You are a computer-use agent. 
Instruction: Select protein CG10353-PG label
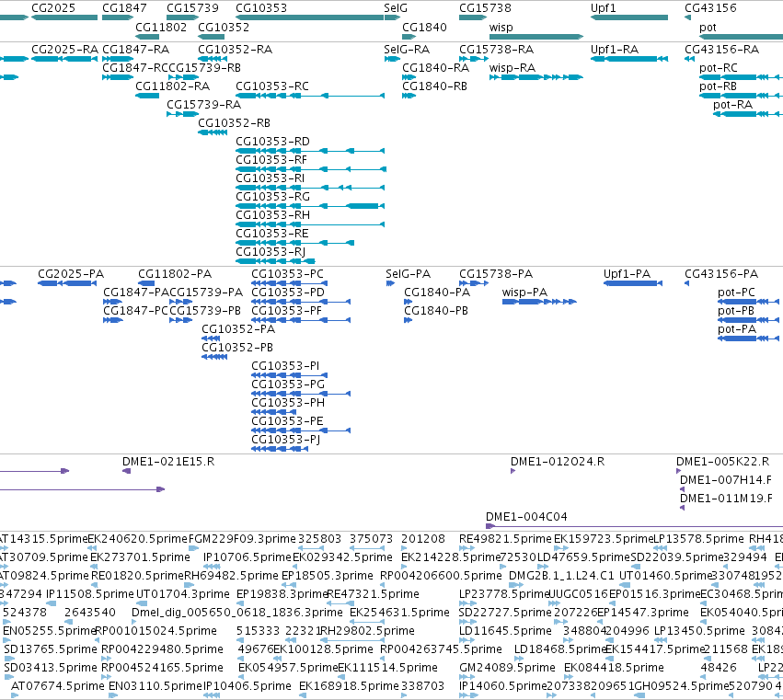point(288,384)
